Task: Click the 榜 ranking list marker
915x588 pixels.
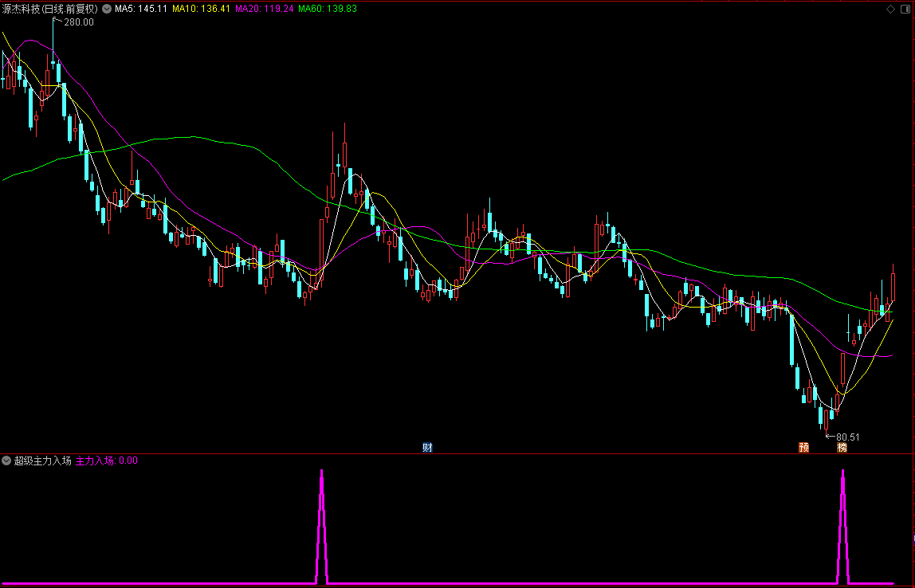Action: pyautogui.click(x=842, y=448)
